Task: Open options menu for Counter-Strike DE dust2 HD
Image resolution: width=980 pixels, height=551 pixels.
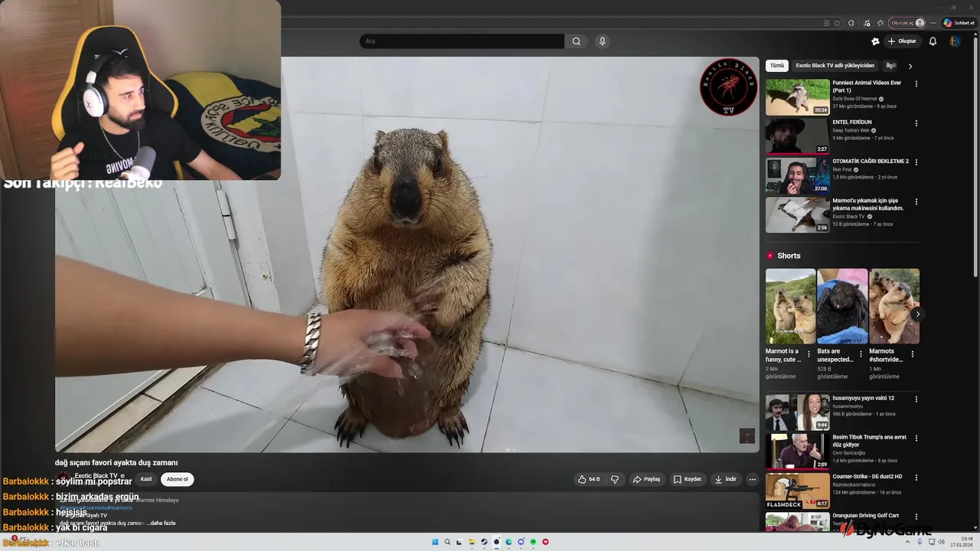Action: [x=916, y=478]
